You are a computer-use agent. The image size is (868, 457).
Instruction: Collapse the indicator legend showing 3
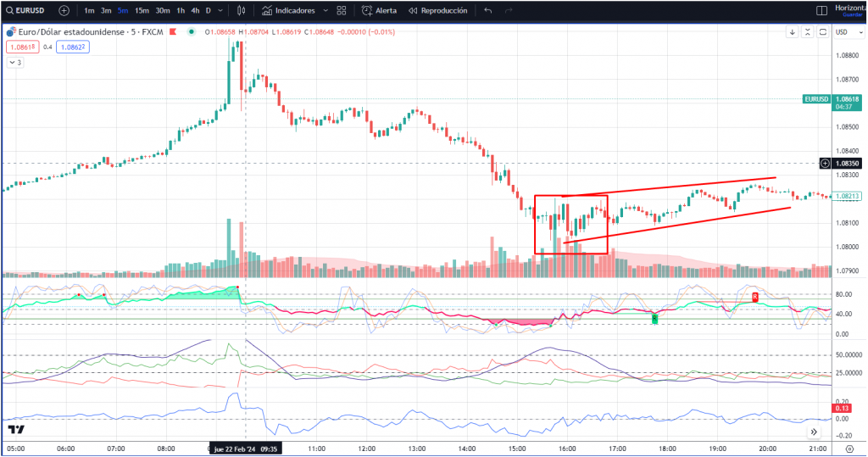tap(15, 63)
